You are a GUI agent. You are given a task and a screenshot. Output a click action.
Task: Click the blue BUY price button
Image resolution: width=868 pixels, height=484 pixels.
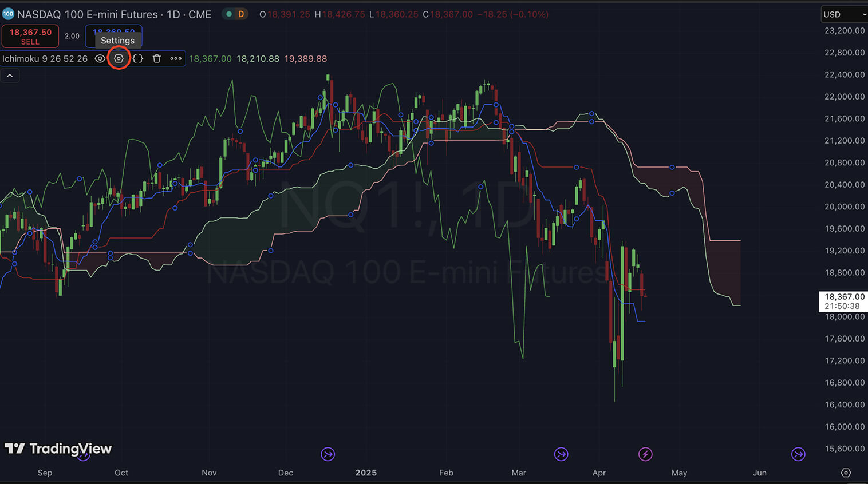(113, 36)
